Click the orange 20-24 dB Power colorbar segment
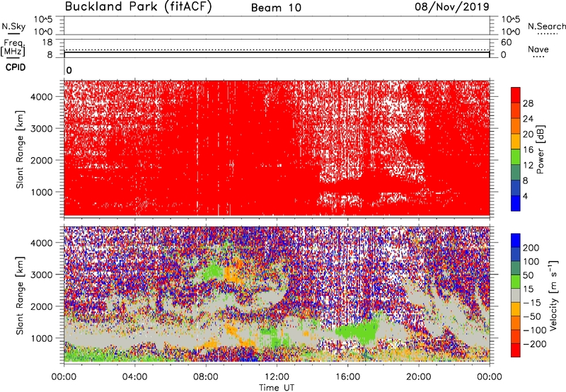The width and height of the screenshot is (566, 392). point(516,126)
